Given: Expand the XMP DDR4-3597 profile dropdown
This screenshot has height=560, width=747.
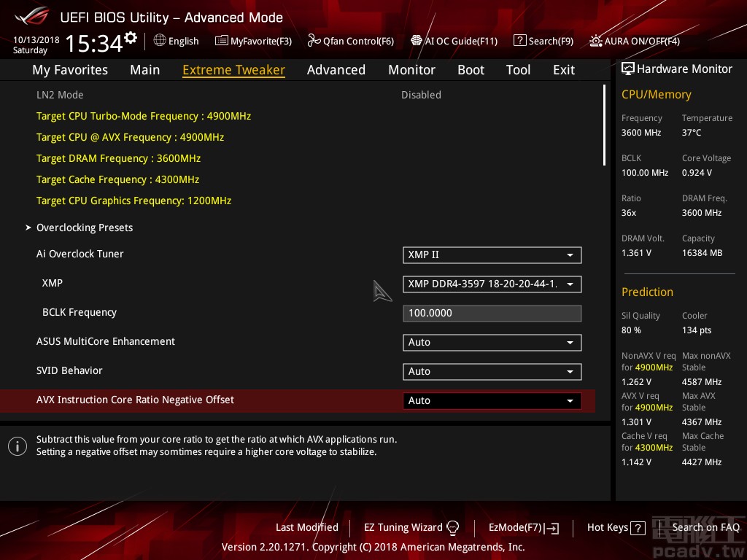Looking at the screenshot, I should click(x=570, y=284).
